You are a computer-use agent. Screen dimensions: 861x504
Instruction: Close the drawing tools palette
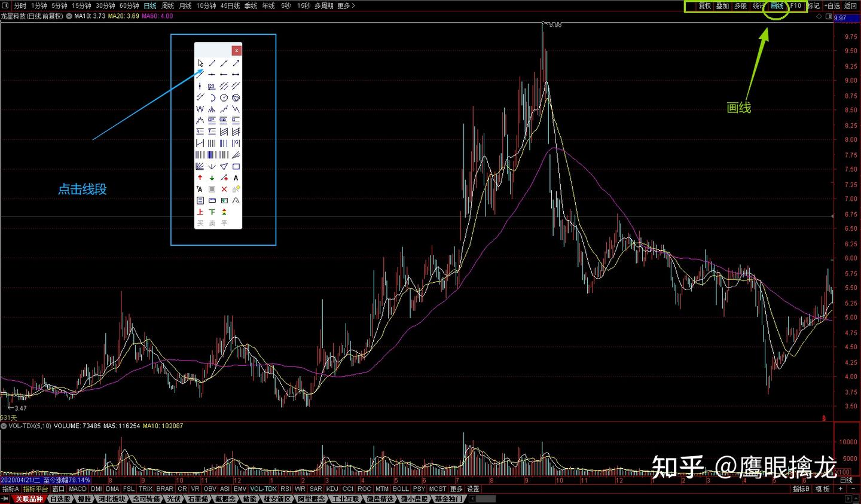[236, 50]
